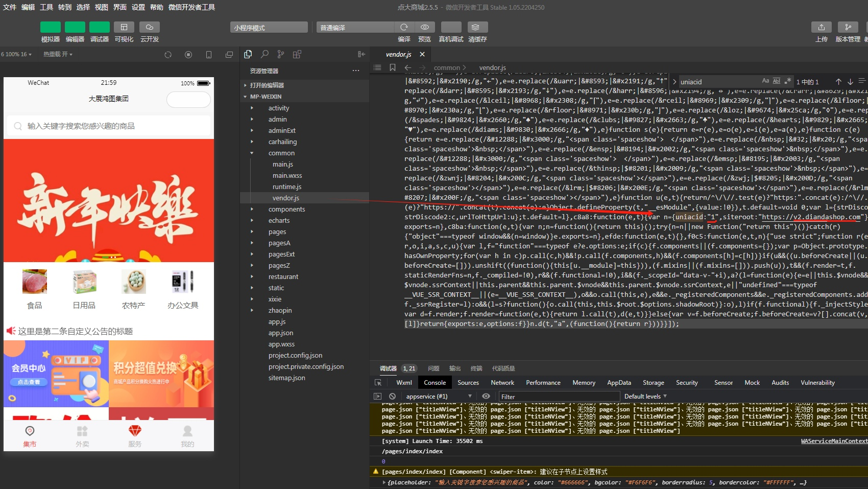Image resolution: width=868 pixels, height=489 pixels.
Task: Open the source control branch icon
Action: 281,54
